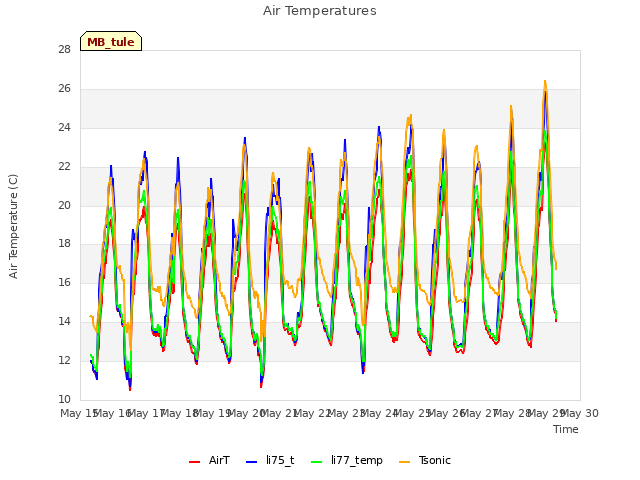The image size is (640, 480).
Task: Click the 12 y-axis tick label
Action: point(64,360)
